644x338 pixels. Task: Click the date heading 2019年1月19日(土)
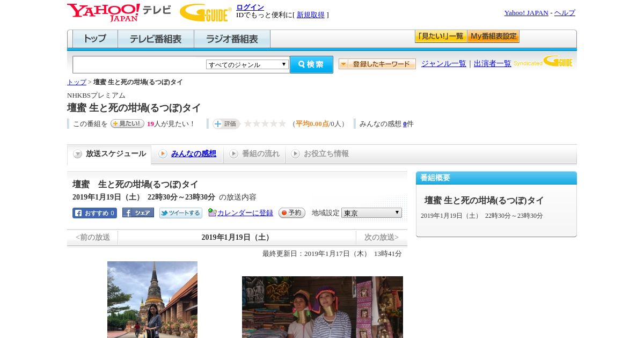coord(237,238)
